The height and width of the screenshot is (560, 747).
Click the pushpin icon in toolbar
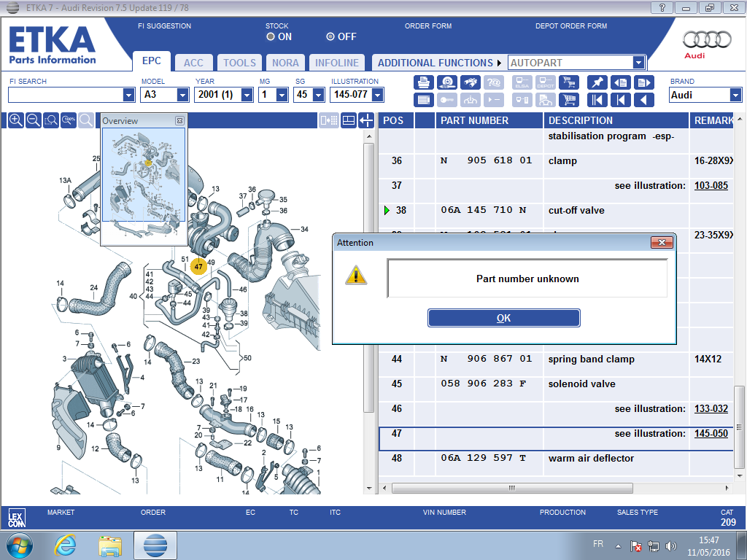597,82
